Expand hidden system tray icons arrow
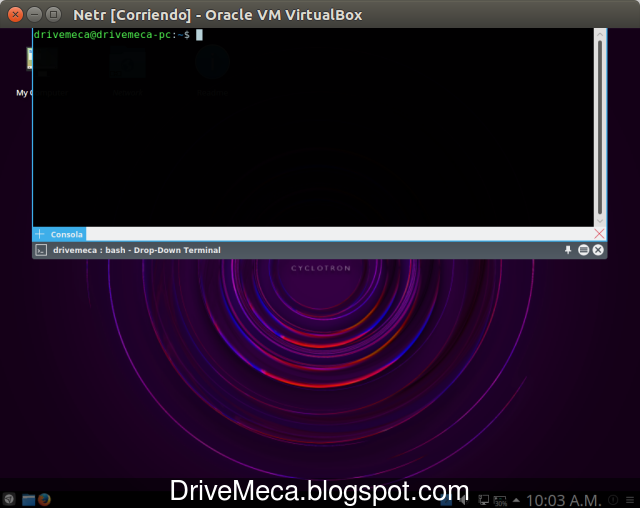Image resolution: width=640 pixels, height=508 pixels. (516, 500)
